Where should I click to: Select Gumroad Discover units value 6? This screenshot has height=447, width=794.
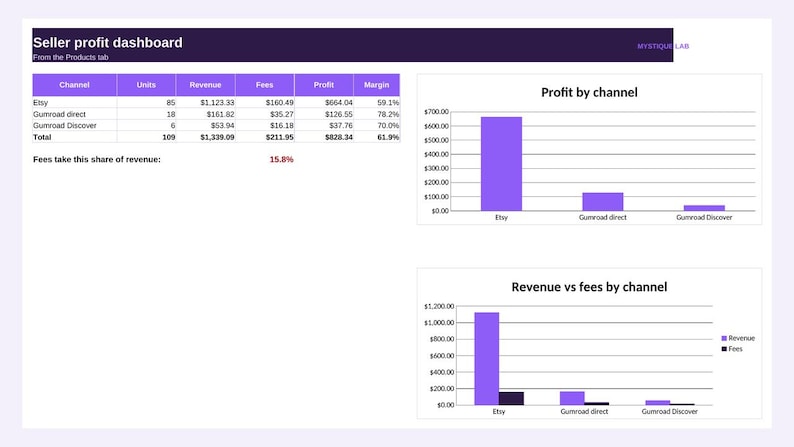(146, 126)
